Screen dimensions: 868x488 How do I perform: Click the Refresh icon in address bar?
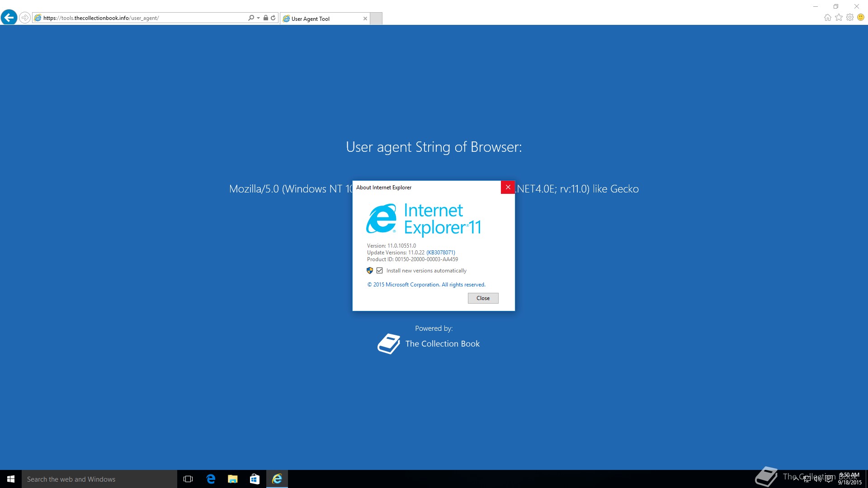click(x=273, y=18)
